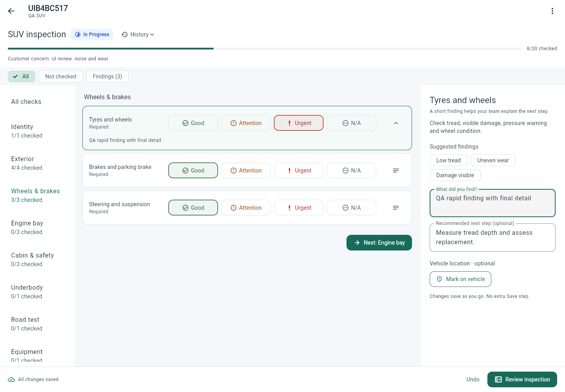Go to Next: Engine bay
This screenshot has height=392, width=565.
coord(379,243)
